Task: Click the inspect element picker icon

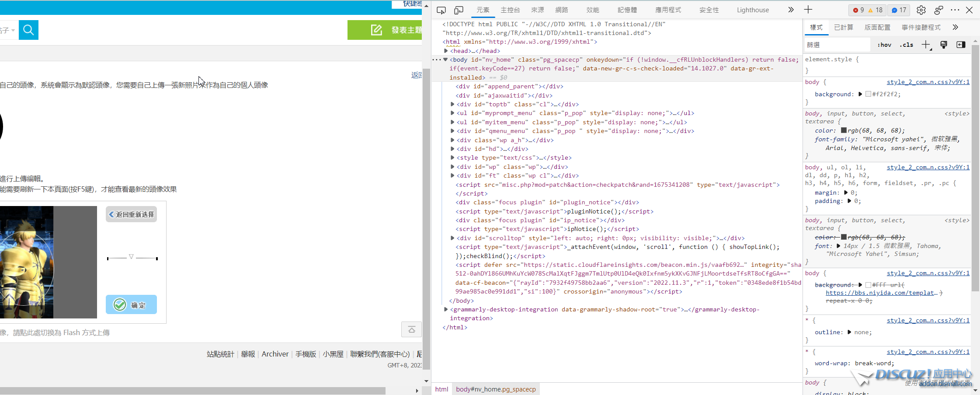Action: 441,10
